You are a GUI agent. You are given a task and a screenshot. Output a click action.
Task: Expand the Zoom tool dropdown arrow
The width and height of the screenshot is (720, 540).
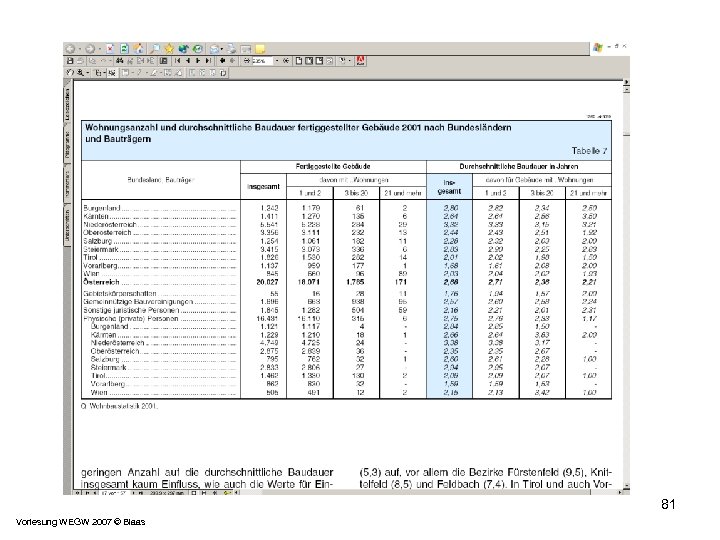click(87, 73)
